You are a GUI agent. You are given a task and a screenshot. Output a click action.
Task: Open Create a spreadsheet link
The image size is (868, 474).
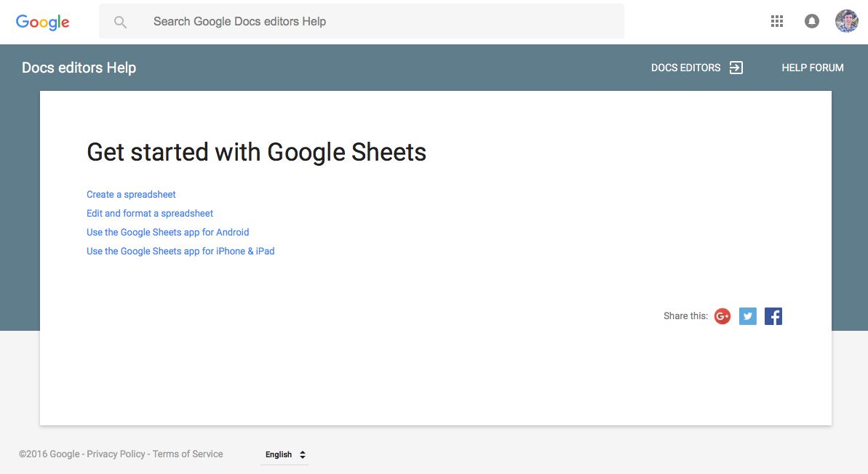pyautogui.click(x=131, y=194)
